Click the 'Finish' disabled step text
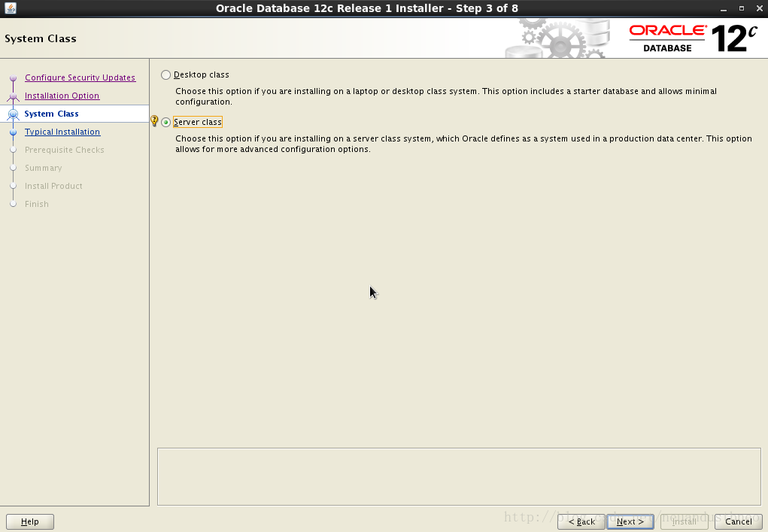 coord(37,204)
